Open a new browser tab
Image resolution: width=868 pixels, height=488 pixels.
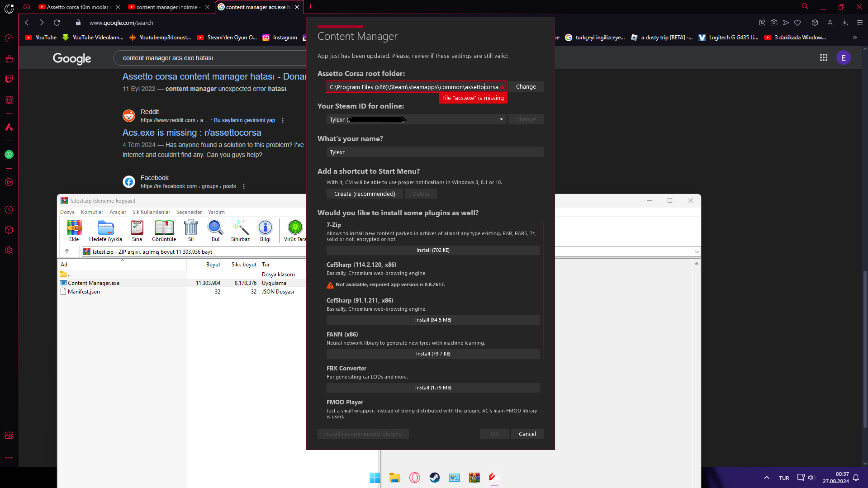311,7
